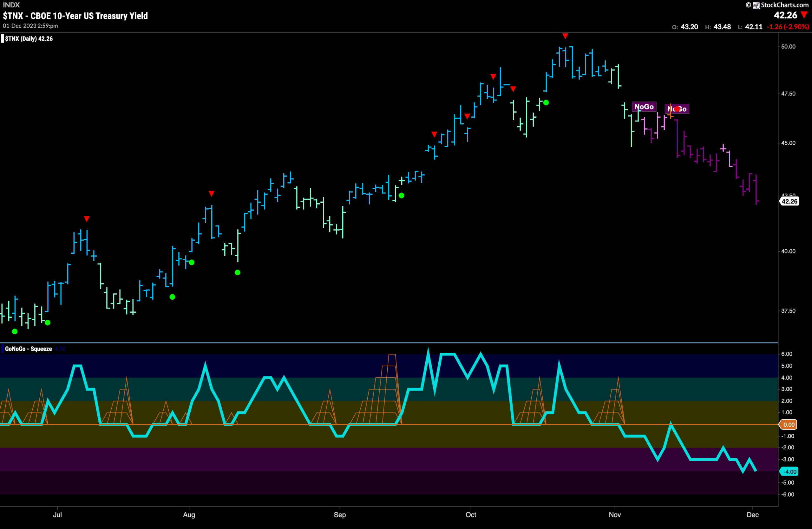Click the white swatch beside $TNX (Daily)
The width and height of the screenshot is (812, 529).
[3, 39]
